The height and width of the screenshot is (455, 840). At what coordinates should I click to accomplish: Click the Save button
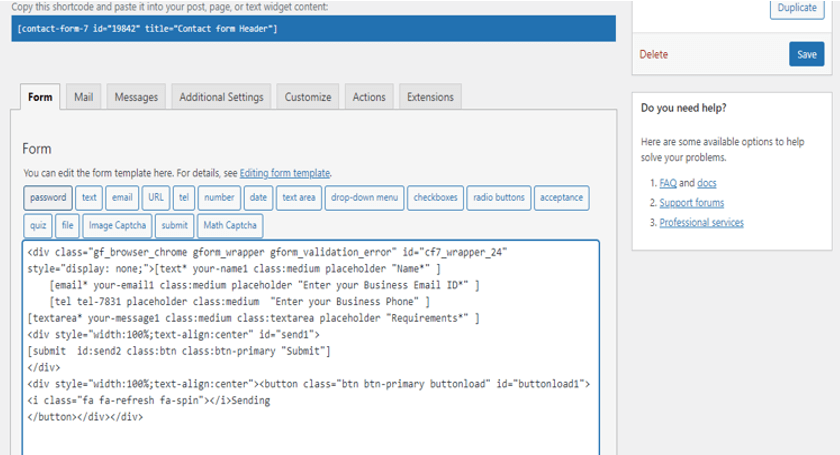click(x=806, y=54)
